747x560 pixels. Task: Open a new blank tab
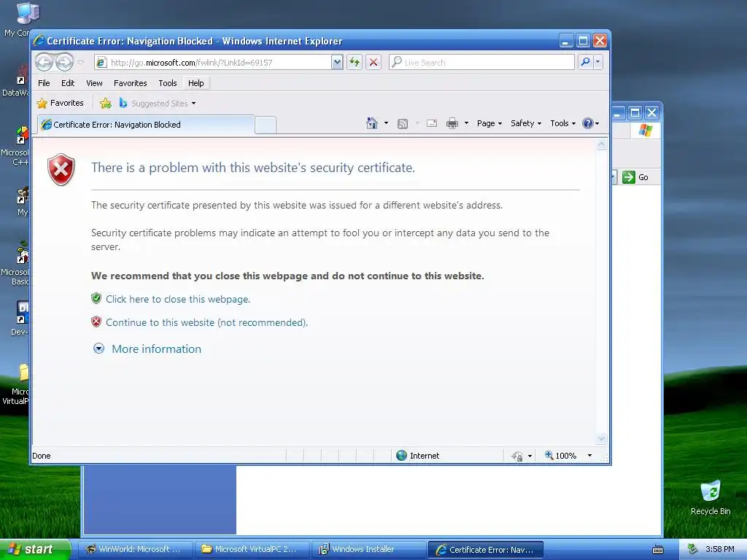(266, 125)
